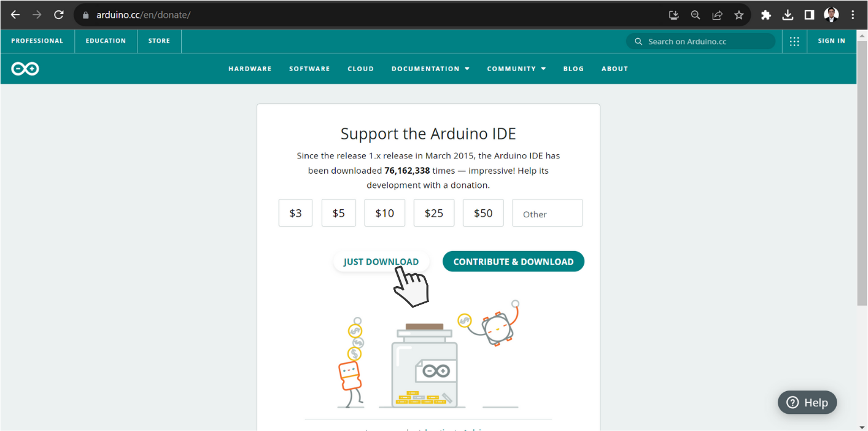868x431 pixels.
Task: Select the $10 donation amount
Action: point(384,213)
